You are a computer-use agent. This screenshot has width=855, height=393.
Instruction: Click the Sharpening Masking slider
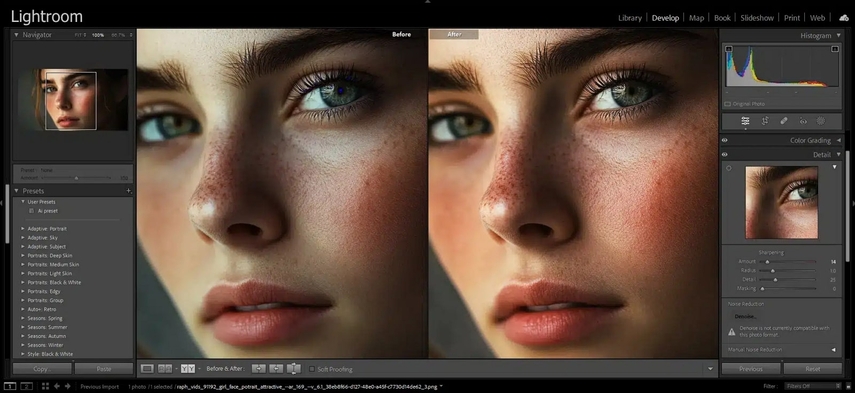point(787,288)
